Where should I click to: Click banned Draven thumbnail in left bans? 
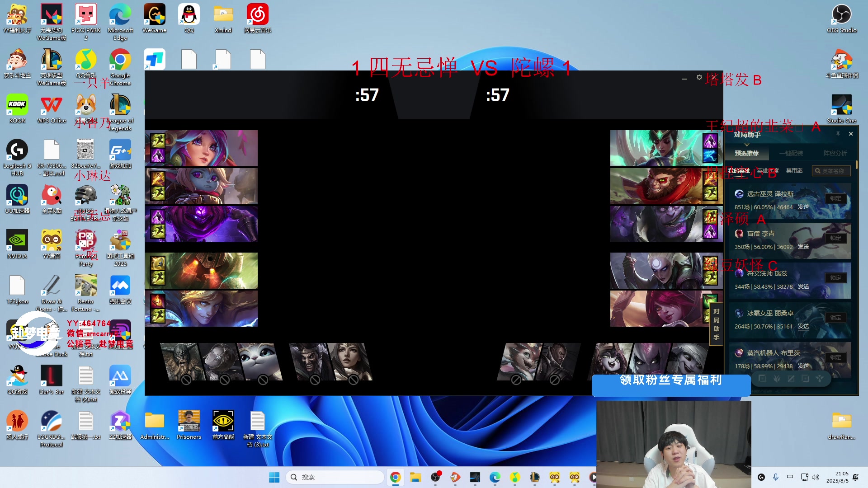(311, 361)
